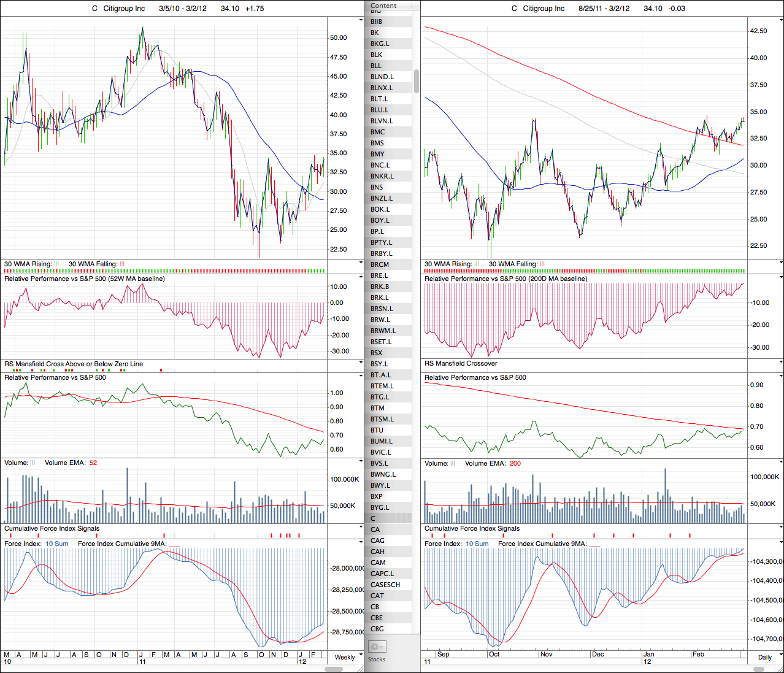Select ticker BSX in the list
The image size is (784, 673).
(377, 353)
